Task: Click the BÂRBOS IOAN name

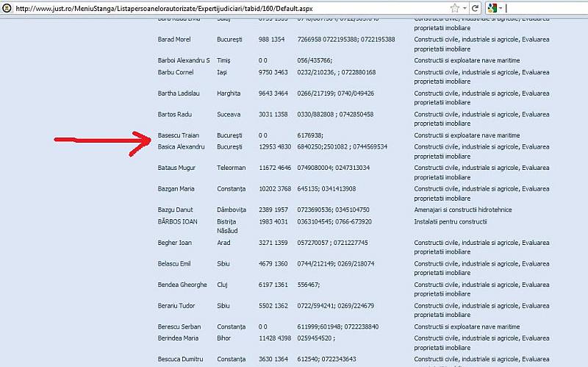Action: click(x=177, y=221)
